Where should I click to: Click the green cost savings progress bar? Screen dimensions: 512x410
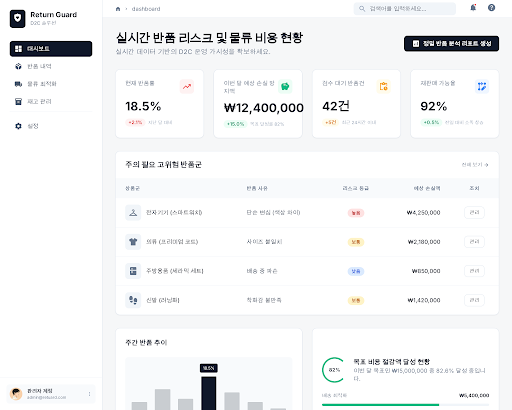point(380,405)
